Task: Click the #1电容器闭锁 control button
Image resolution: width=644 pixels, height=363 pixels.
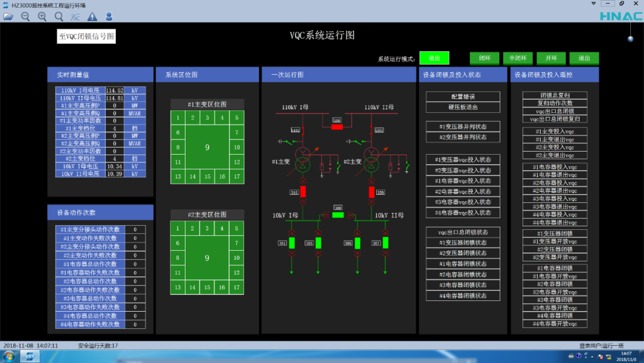Action: click(x=555, y=269)
